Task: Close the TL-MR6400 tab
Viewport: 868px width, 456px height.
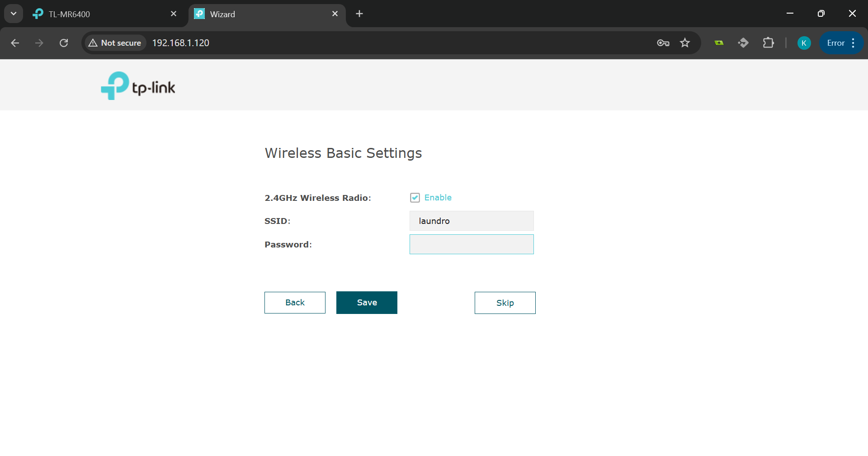Action: (x=174, y=14)
